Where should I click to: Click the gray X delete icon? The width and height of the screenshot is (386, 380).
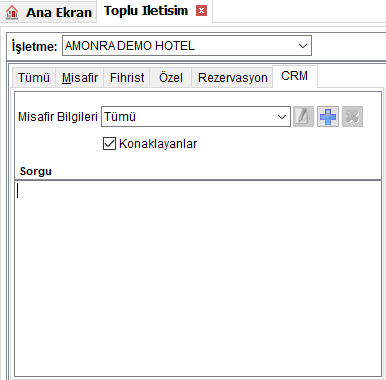[352, 117]
